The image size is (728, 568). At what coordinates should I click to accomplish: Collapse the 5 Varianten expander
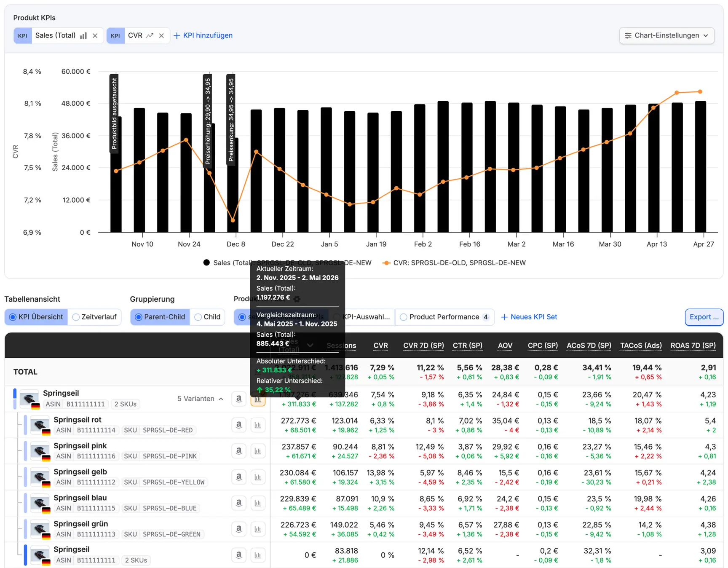tap(201, 399)
